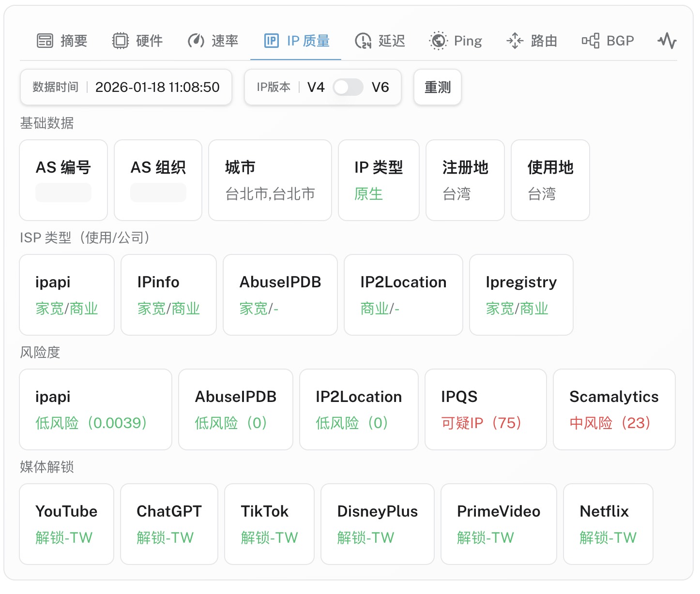Select the Netflix unlock status card
Screen dimensions: 700x594
click(608, 524)
